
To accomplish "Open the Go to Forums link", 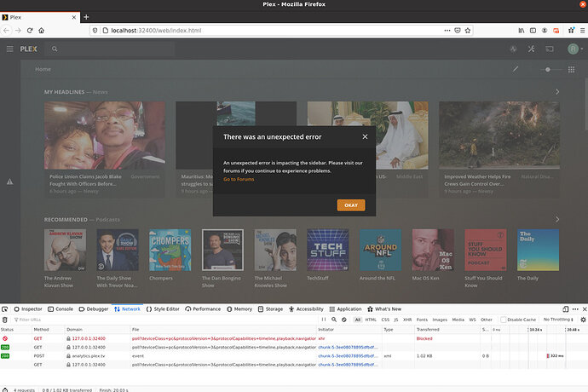I will coord(239,179).
